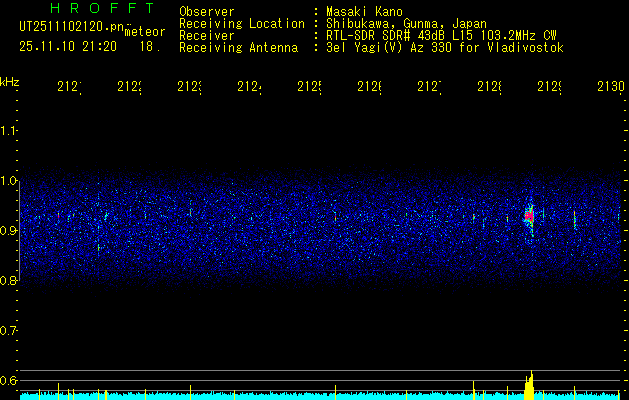Select receiver info 'RTL-SDR SDR# 43dB L15 103.2MHz CW'
Image resolution: width=629 pixels, height=400 pixels.
pos(441,36)
